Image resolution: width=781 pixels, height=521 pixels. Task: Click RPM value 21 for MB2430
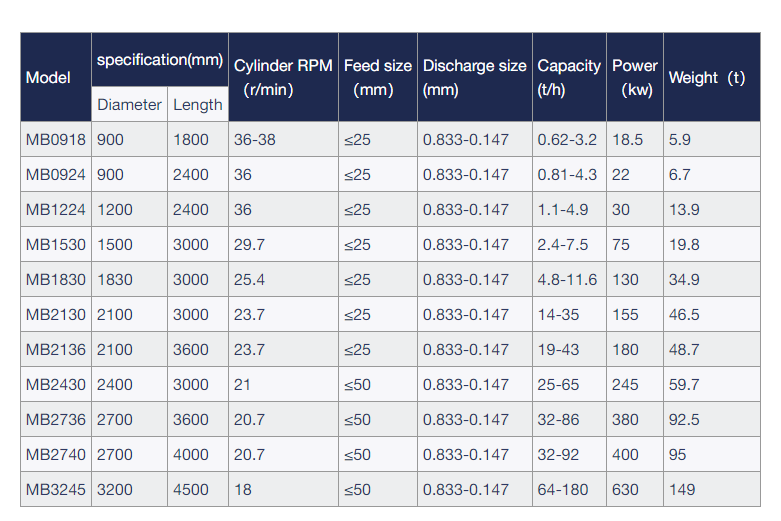(283, 385)
